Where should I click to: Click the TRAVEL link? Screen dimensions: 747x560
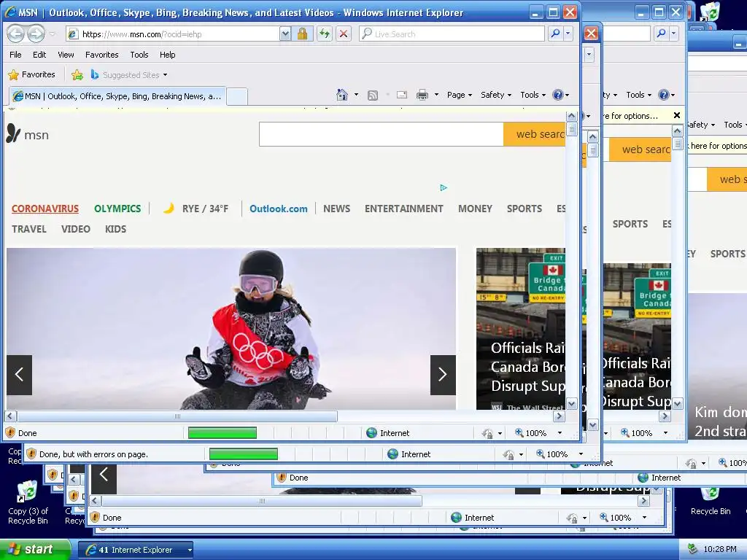(x=29, y=229)
